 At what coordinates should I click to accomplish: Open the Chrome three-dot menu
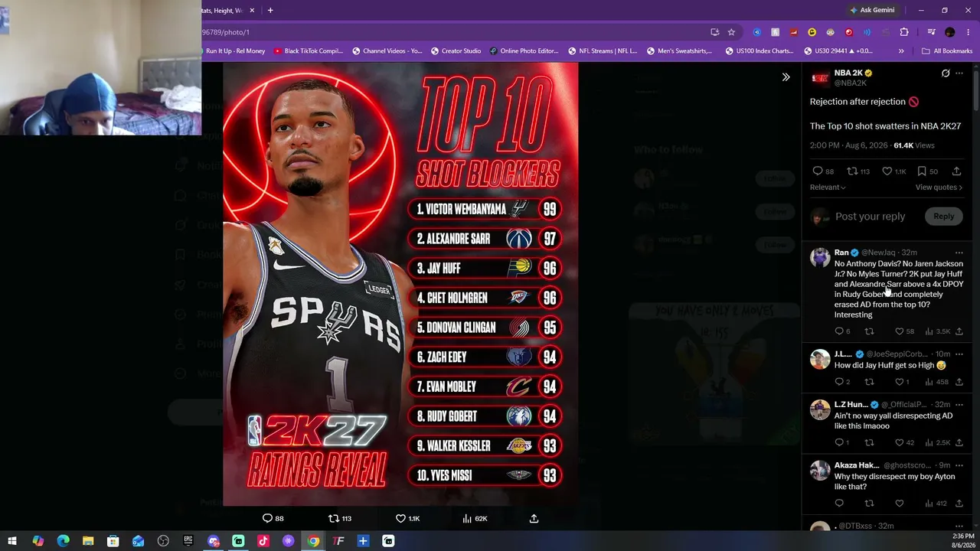(x=967, y=32)
